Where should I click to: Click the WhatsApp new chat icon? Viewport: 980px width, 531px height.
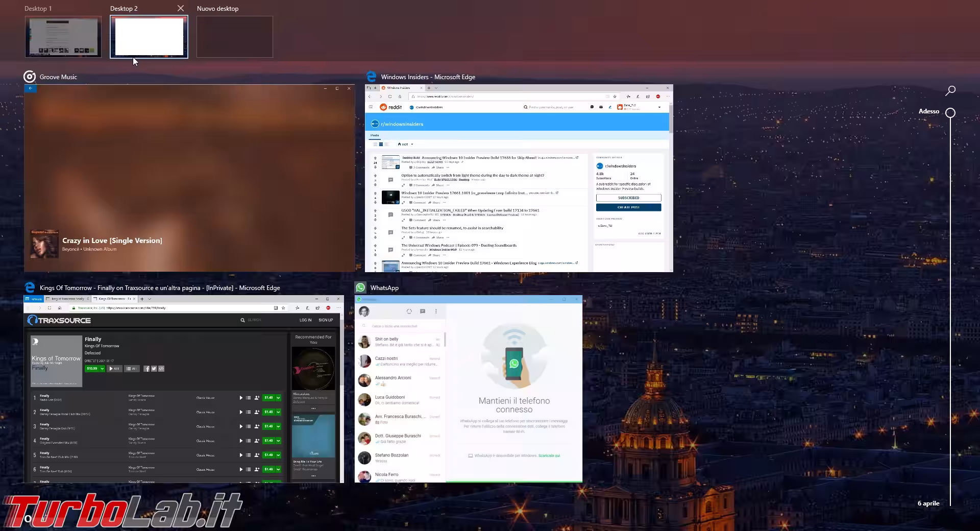click(x=422, y=311)
